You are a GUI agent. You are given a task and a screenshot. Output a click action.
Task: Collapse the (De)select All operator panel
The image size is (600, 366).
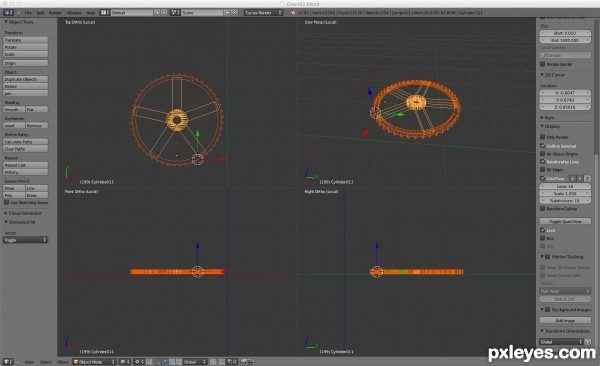click(x=6, y=222)
